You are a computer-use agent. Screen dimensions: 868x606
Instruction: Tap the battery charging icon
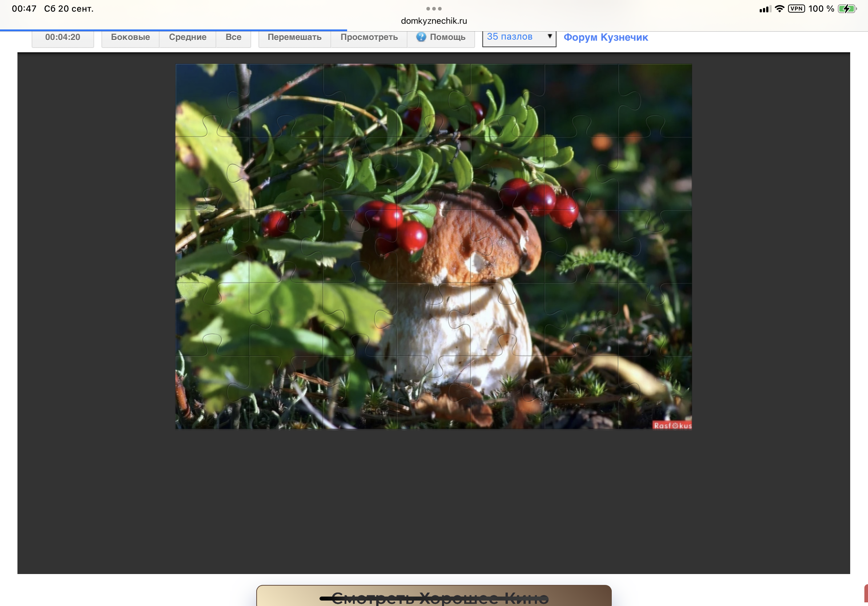(x=847, y=9)
